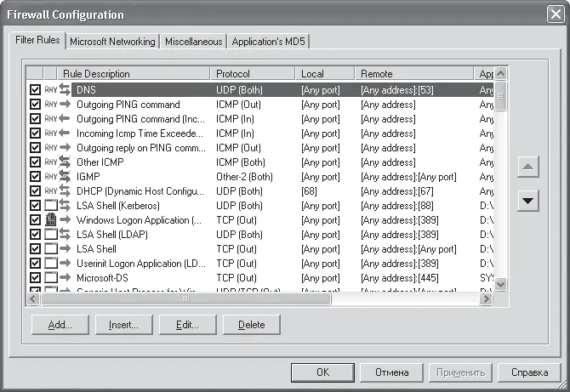Click the outgoing arrow icon for Outgoing PING command
Viewport: 570px width, 392px height.
tap(65, 105)
